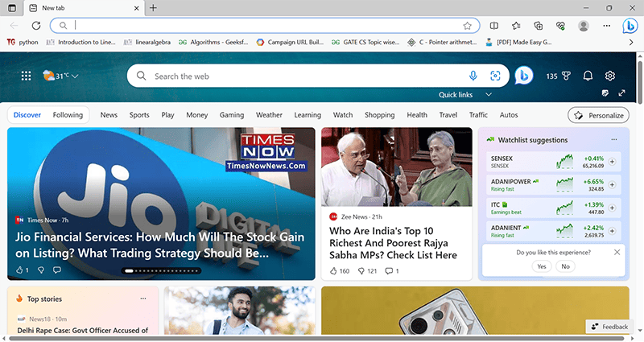Open notifications bell icon
644x342 pixels.
coord(588,76)
